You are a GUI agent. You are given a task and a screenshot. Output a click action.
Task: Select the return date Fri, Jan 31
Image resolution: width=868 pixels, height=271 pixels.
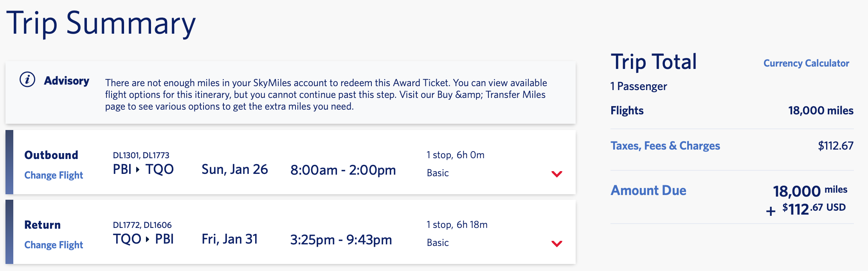(x=229, y=239)
